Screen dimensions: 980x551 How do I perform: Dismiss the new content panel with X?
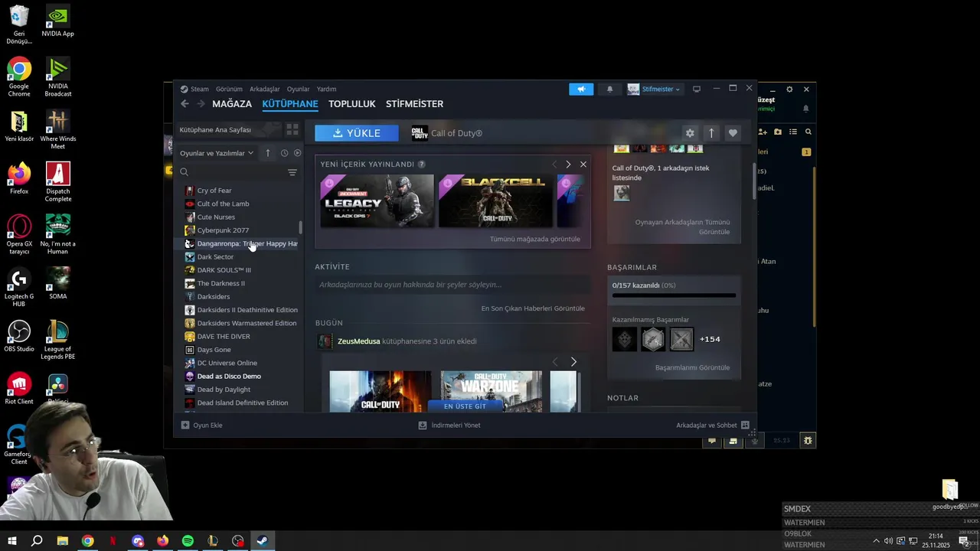click(583, 165)
